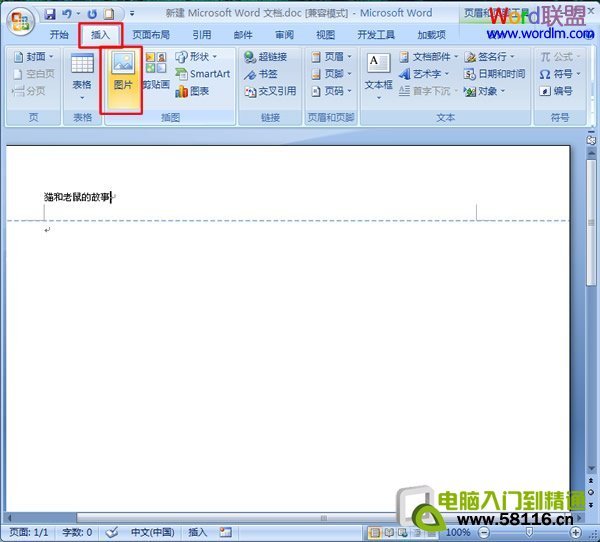The height and width of the screenshot is (542, 600).
Task: Open Select Browse Object circle on scrollbar
Action: [x=591, y=492]
